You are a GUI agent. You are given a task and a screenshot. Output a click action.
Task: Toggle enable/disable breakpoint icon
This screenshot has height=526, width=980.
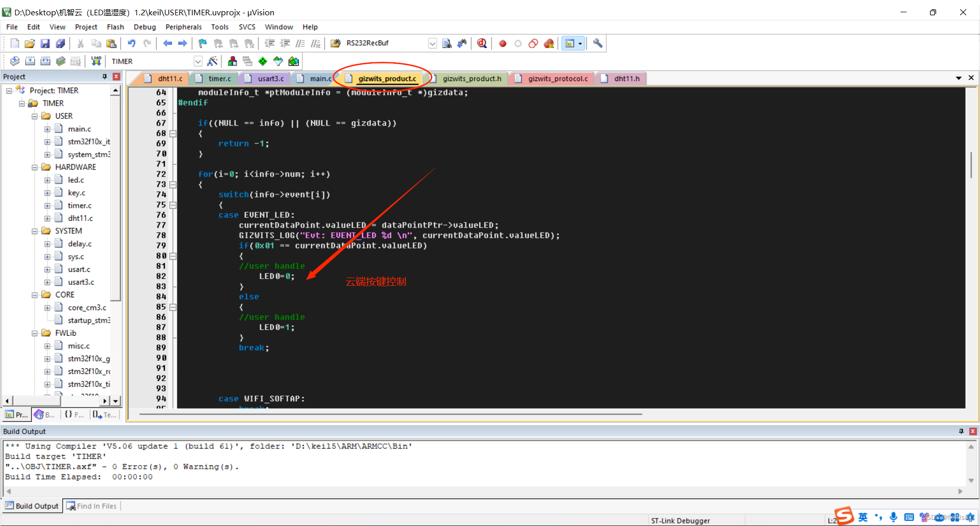(518, 43)
